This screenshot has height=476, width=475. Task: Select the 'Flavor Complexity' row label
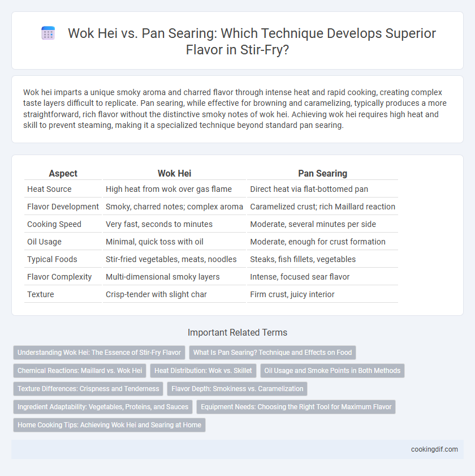[59, 277]
